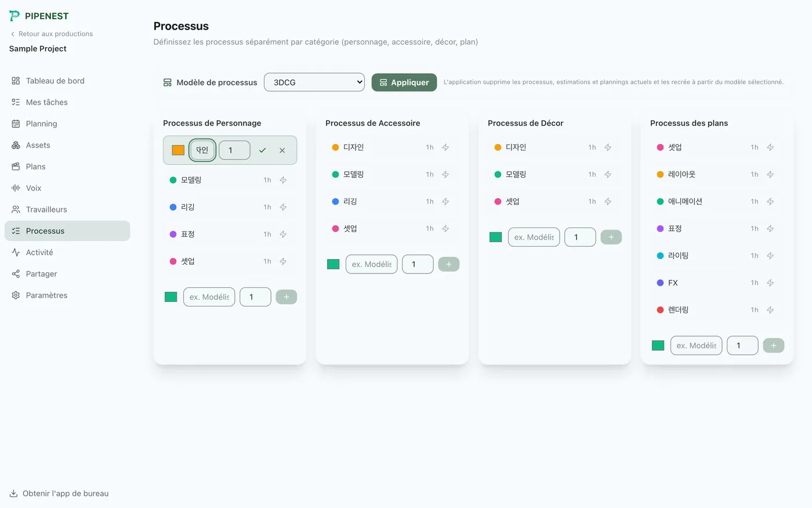Click the Travailleurs people icon
The image size is (812, 508).
tap(16, 210)
